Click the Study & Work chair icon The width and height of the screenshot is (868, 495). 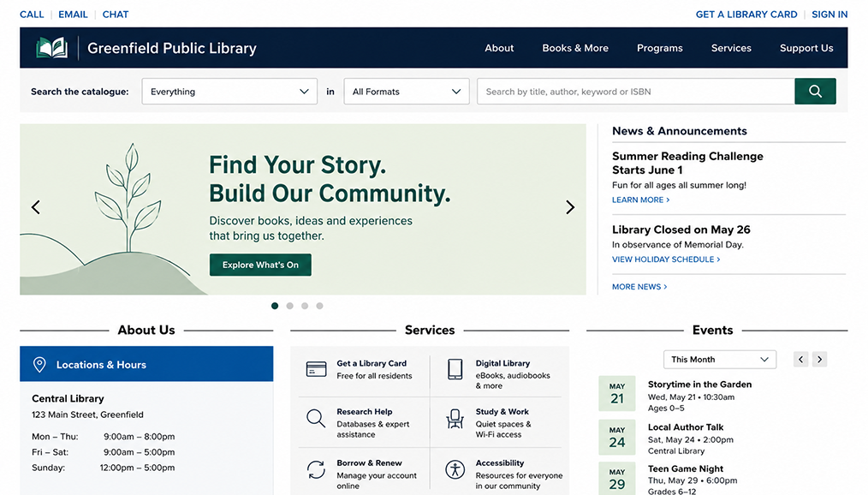coord(455,419)
